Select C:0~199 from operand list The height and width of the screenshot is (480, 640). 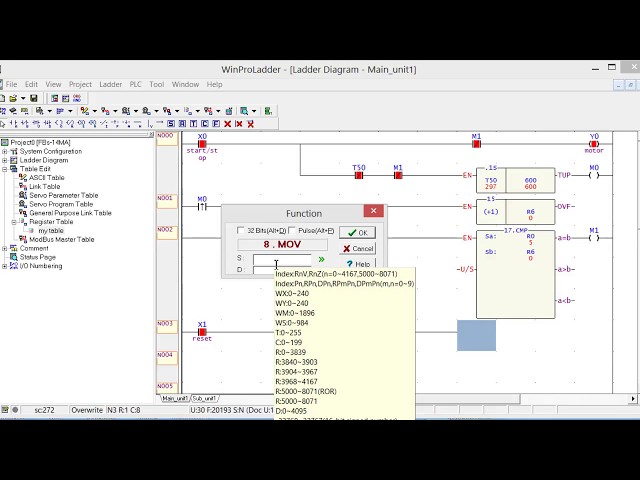(x=291, y=342)
